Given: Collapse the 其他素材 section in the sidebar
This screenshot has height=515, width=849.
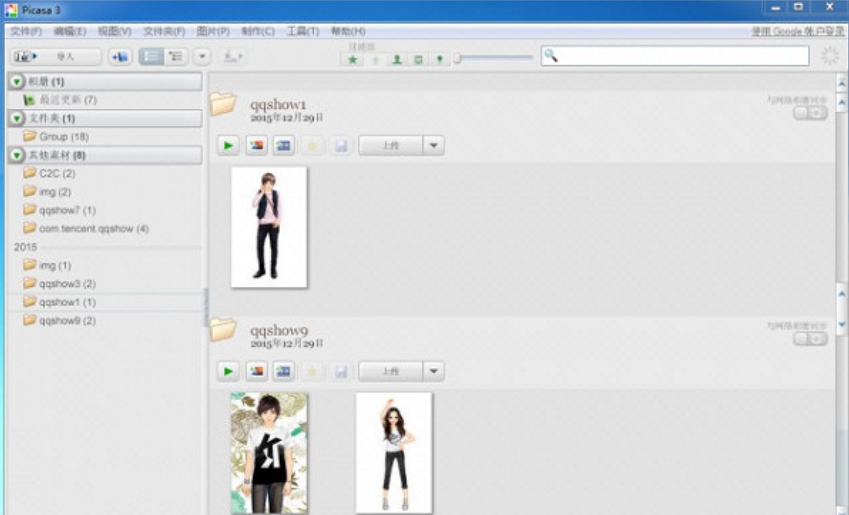Looking at the screenshot, I should (18, 155).
